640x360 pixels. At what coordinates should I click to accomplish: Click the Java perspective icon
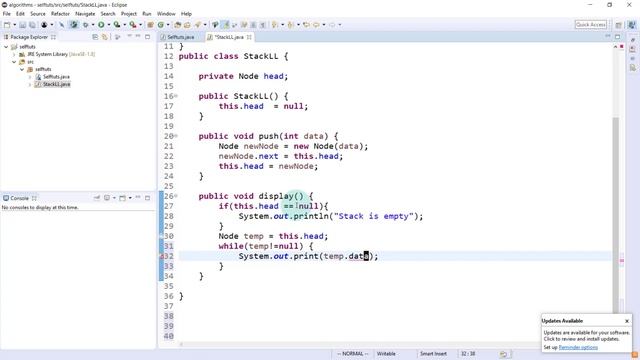click(632, 25)
